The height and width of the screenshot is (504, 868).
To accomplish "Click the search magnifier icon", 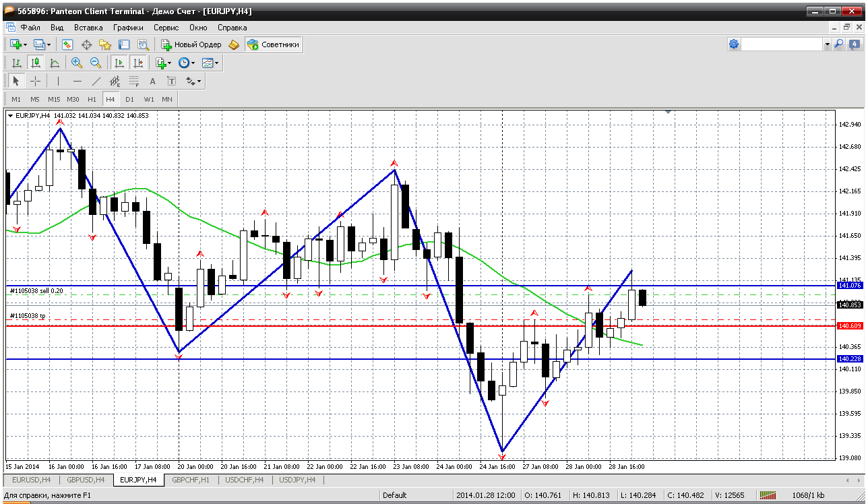I will 839,44.
